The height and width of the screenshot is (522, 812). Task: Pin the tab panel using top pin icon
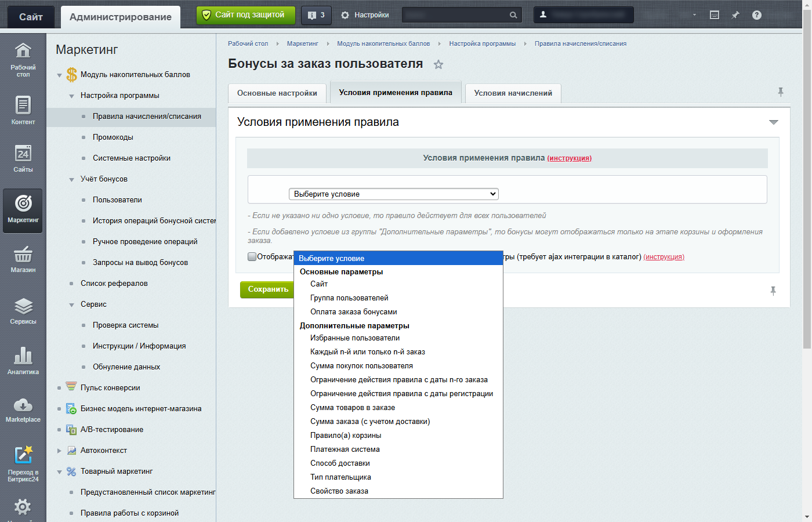tap(781, 92)
